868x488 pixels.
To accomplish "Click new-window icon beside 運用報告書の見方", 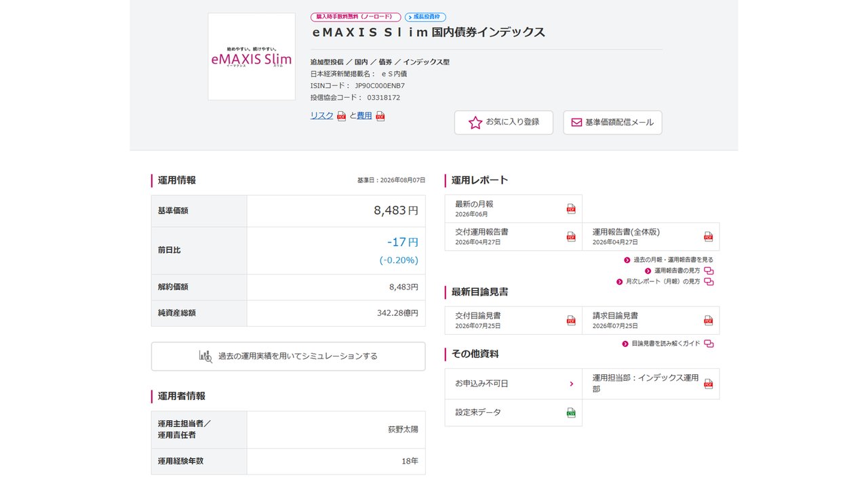I will pos(709,271).
